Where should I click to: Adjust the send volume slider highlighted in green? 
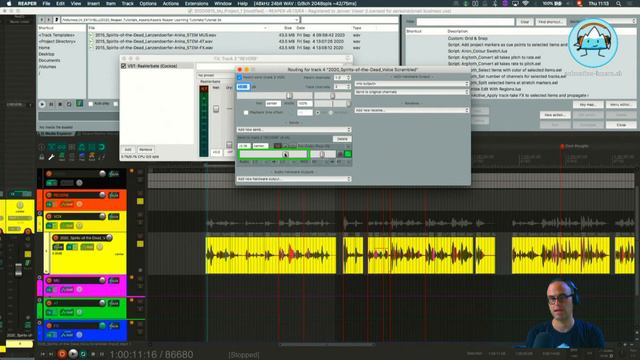273,154
